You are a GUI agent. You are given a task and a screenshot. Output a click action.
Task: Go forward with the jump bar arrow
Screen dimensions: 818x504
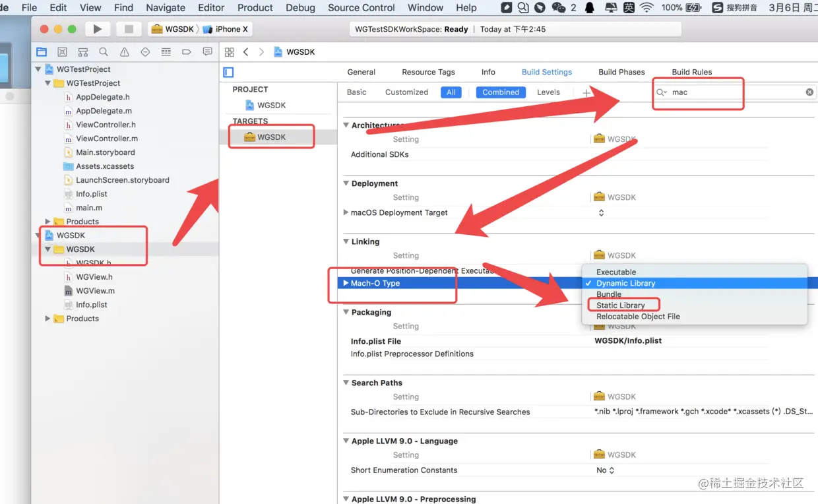click(261, 52)
